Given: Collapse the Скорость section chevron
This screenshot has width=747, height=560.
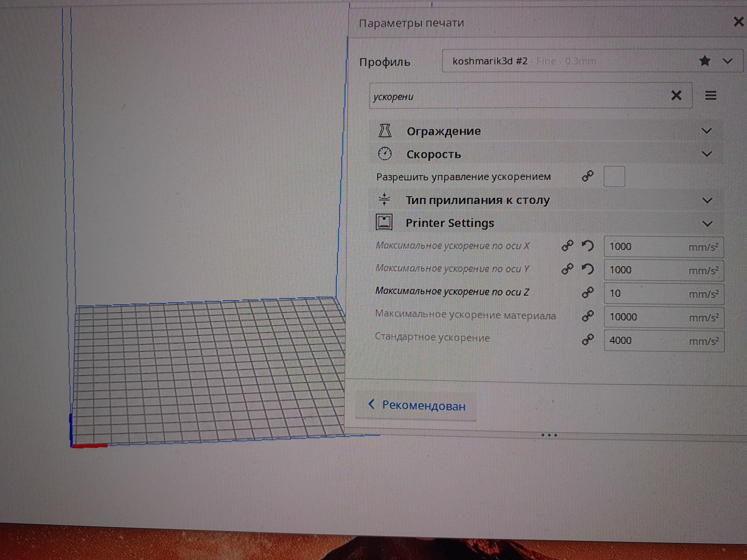Looking at the screenshot, I should coord(706,154).
